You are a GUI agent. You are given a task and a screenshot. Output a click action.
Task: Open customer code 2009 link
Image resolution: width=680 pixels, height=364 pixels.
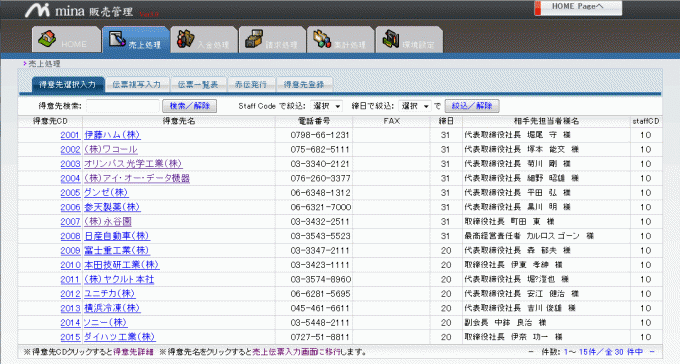(70, 250)
